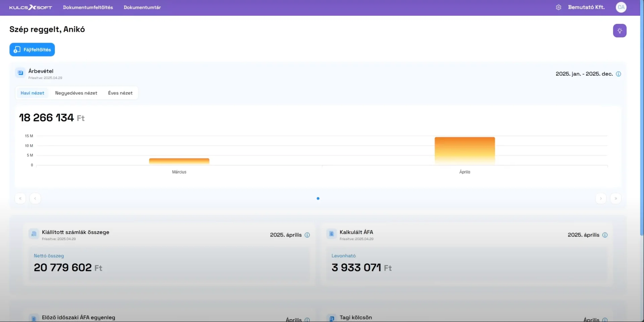
Task: Show info icon beside Kalkulált ÁFA 2025. április
Action: (605, 235)
